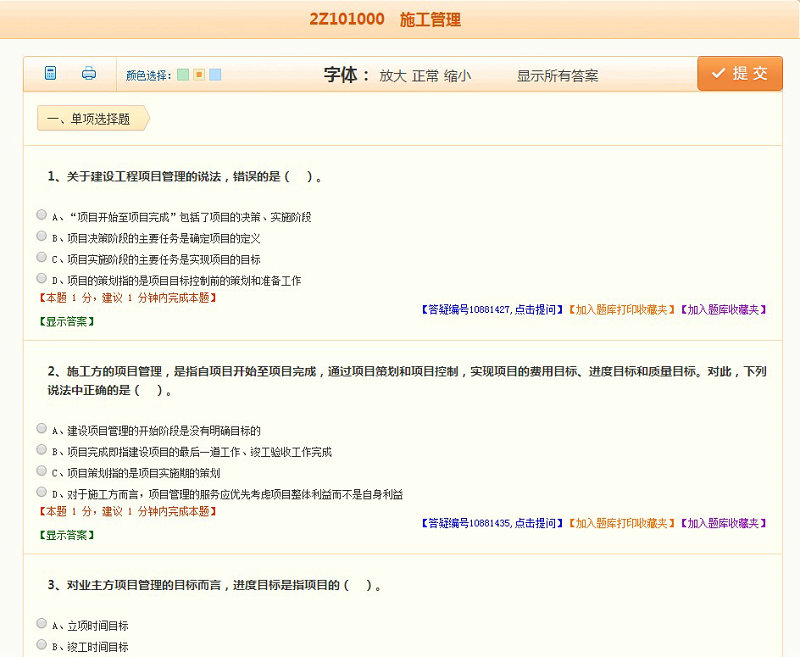Expand 显示答案 under question 1

click(x=66, y=321)
